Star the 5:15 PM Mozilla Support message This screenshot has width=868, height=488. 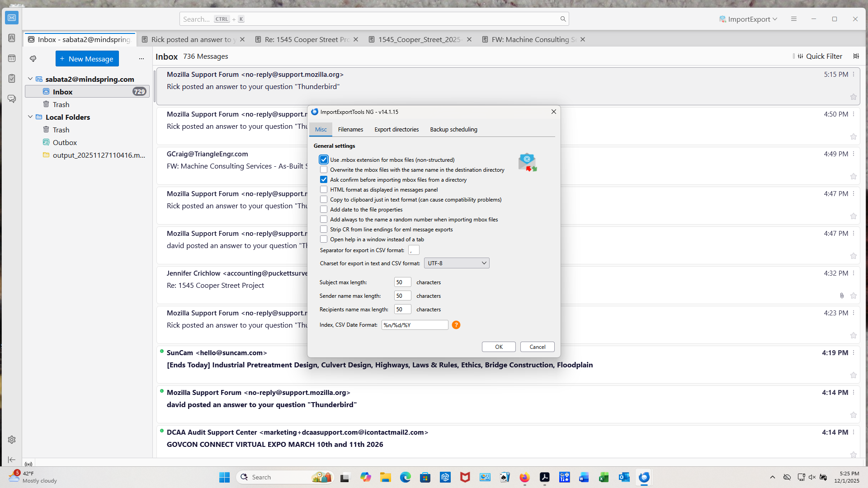click(853, 97)
